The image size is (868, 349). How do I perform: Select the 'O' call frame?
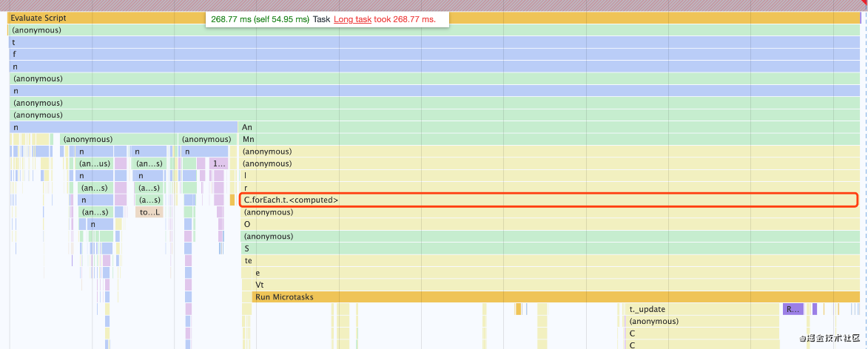(549, 225)
